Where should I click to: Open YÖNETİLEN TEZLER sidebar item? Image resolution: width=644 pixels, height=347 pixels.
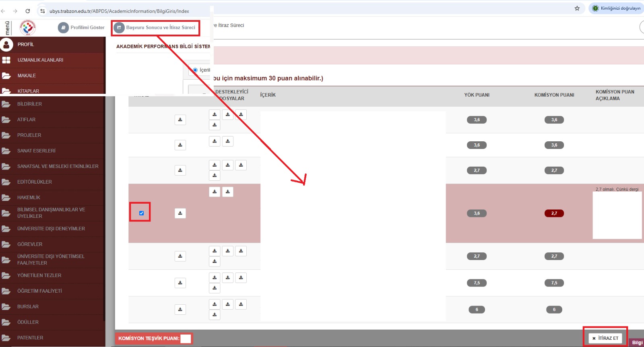[52, 275]
